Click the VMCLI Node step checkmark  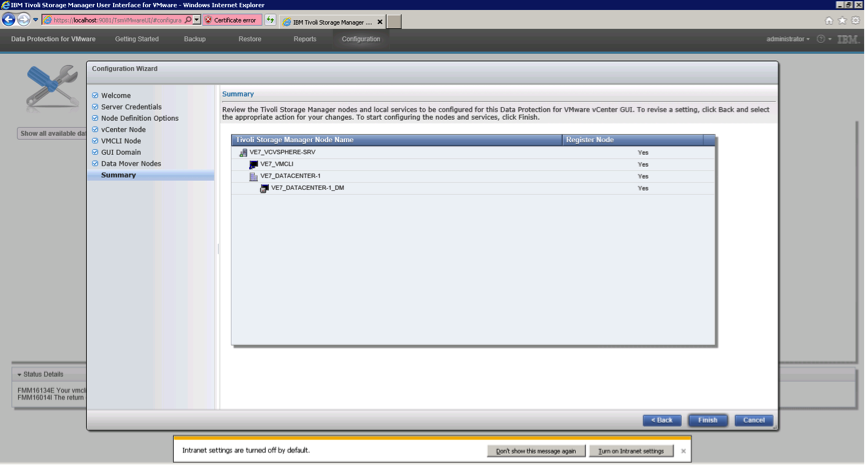[x=95, y=141]
